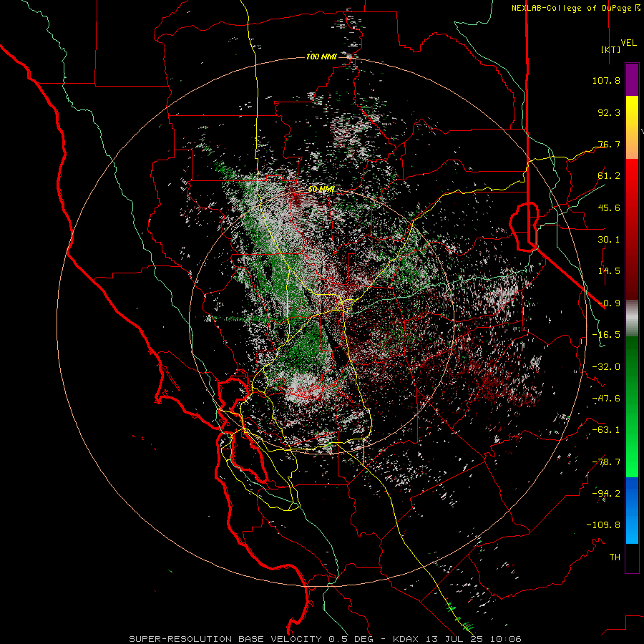The width and height of the screenshot is (644, 644).
Task: Pick the blue segment of the velocity color bar
Action: (632, 510)
